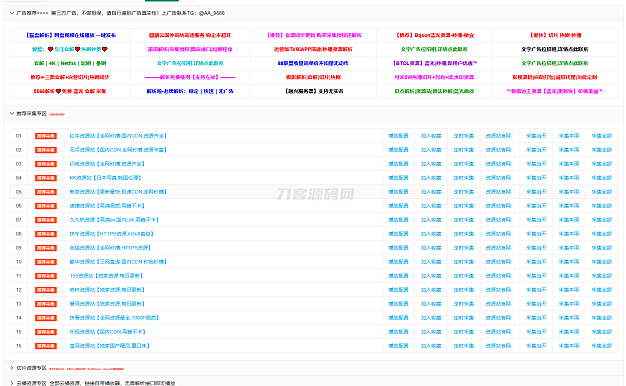Click 采集当天 in row 06
This screenshot has height=386, width=626.
tap(536, 206)
